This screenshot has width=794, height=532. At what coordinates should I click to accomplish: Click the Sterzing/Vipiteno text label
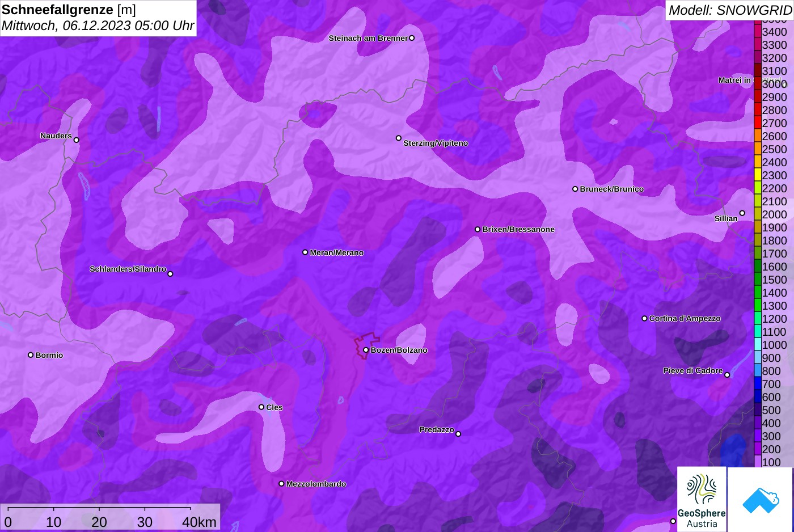[x=436, y=143]
